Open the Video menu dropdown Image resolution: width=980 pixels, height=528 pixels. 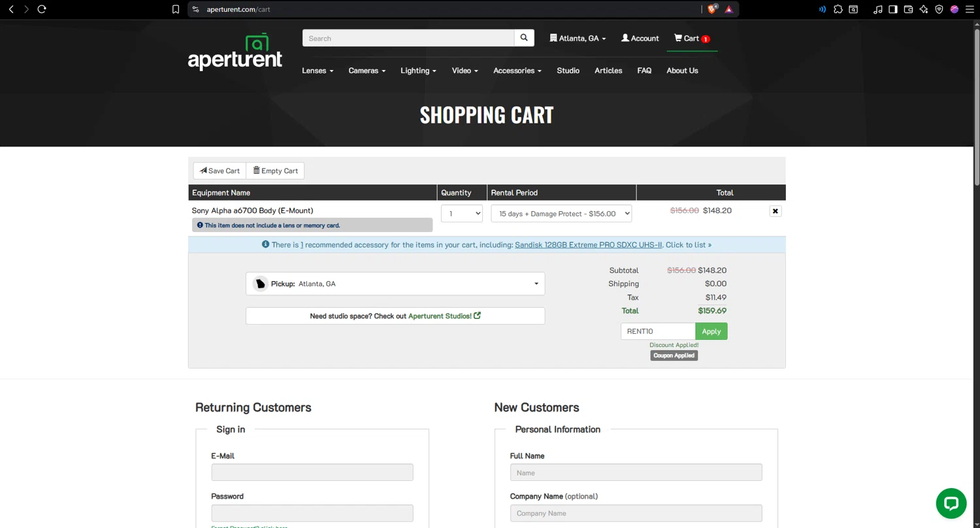pos(465,71)
